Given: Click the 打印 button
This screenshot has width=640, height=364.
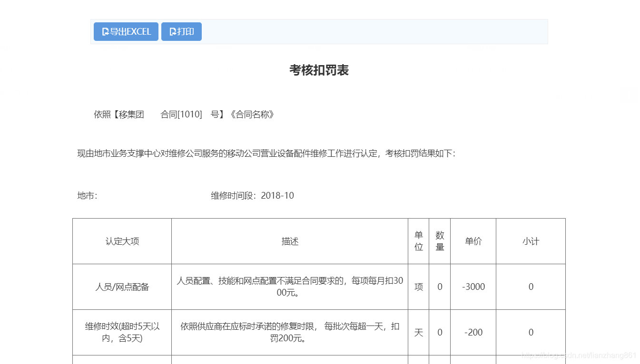Looking at the screenshot, I should [181, 32].
